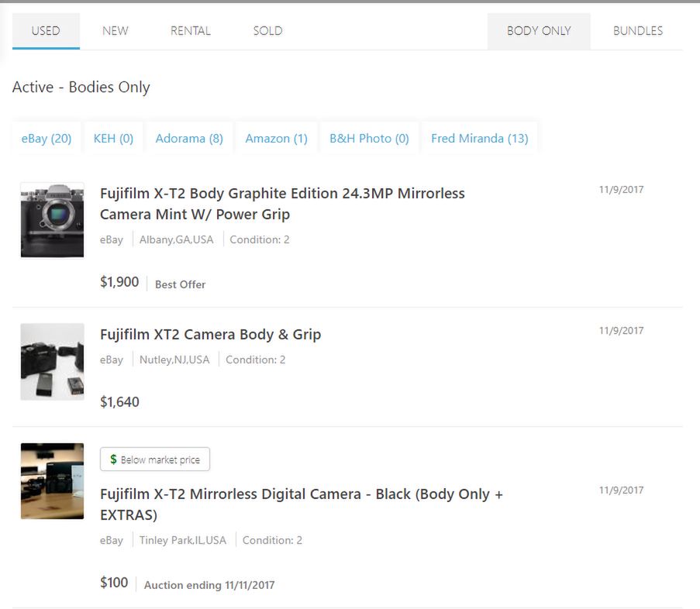Click eBay source label on Nutley listing
This screenshot has height=609, width=700.
click(x=111, y=360)
